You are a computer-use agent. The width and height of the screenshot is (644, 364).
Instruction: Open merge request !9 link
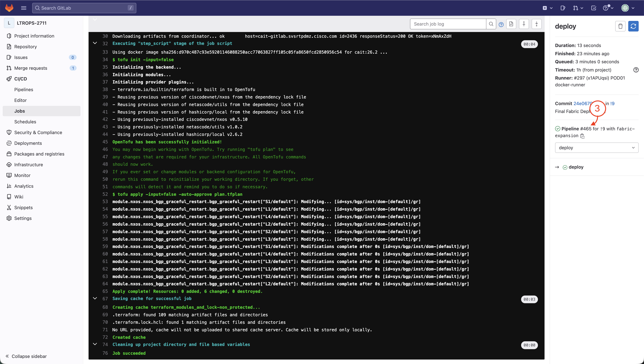(612, 104)
